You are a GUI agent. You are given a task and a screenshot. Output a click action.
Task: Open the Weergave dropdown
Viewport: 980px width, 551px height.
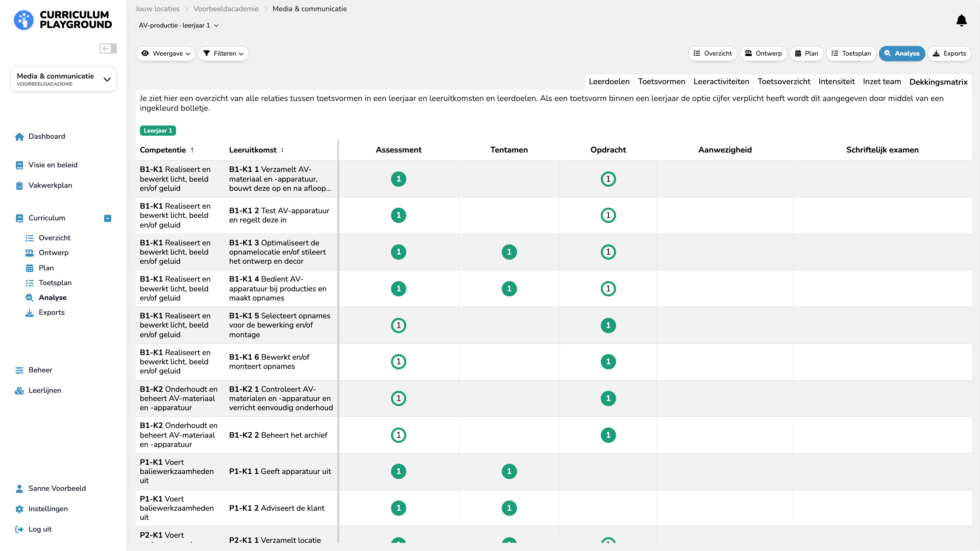pos(165,53)
